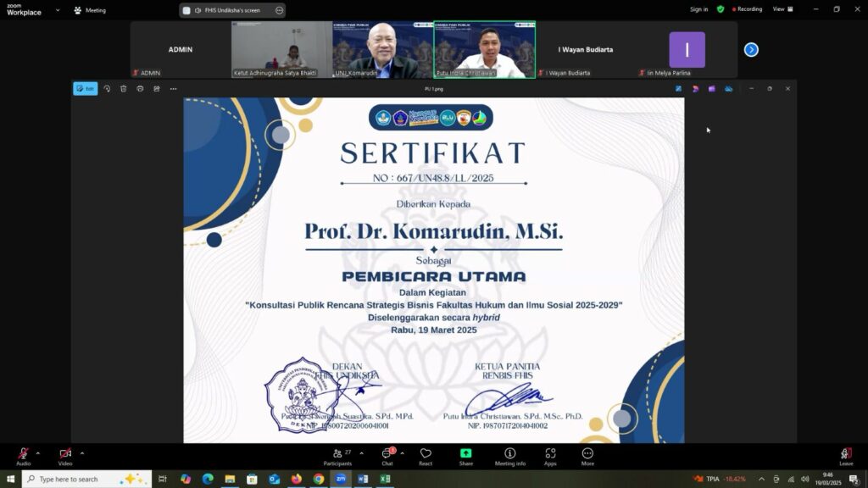This screenshot has height=488, width=868.
Task: Expand the Zoom Workplace dropdown chevron
Action: tap(58, 10)
